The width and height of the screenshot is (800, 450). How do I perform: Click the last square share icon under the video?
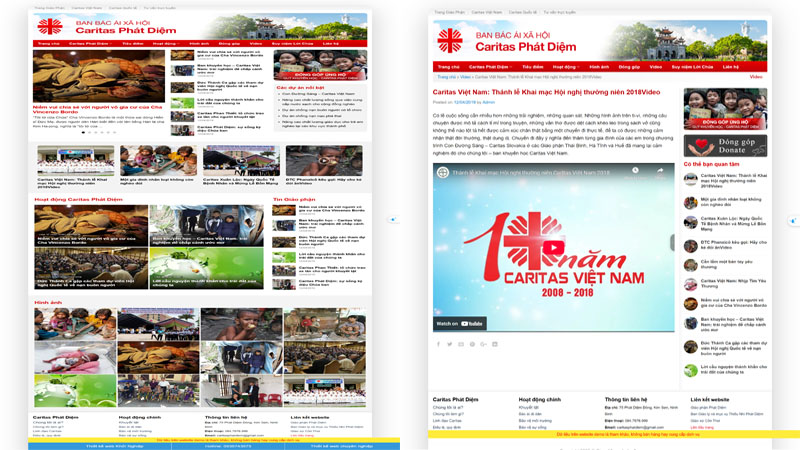(494, 344)
